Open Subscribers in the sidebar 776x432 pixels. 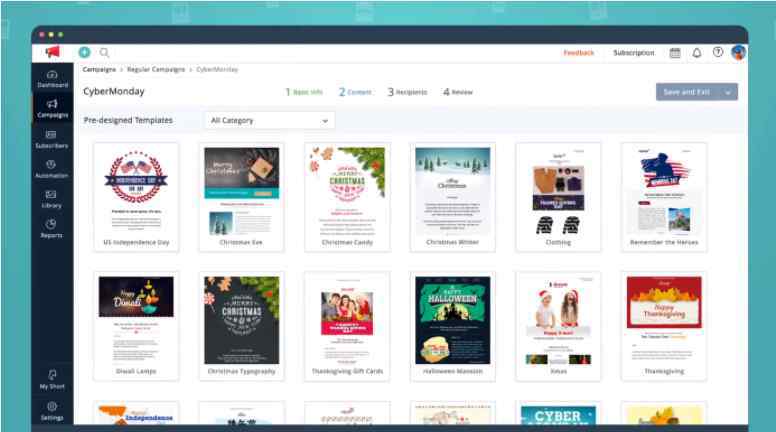click(x=52, y=139)
